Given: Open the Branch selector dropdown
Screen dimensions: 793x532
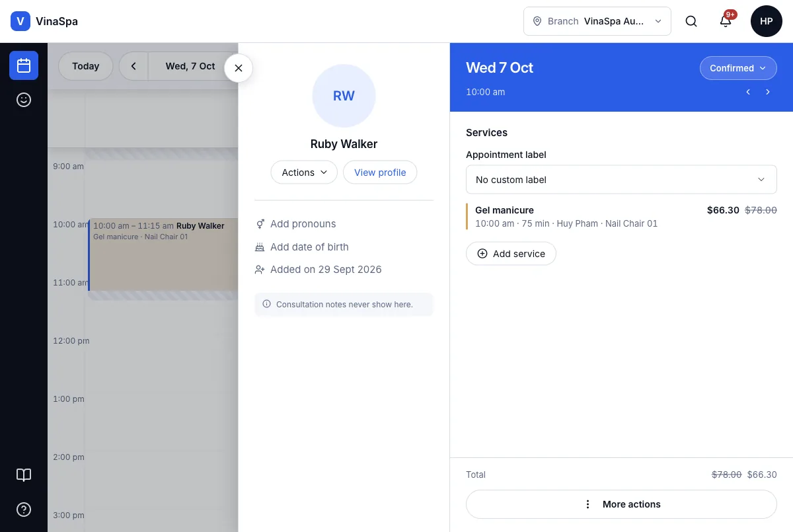Looking at the screenshot, I should click(x=597, y=21).
